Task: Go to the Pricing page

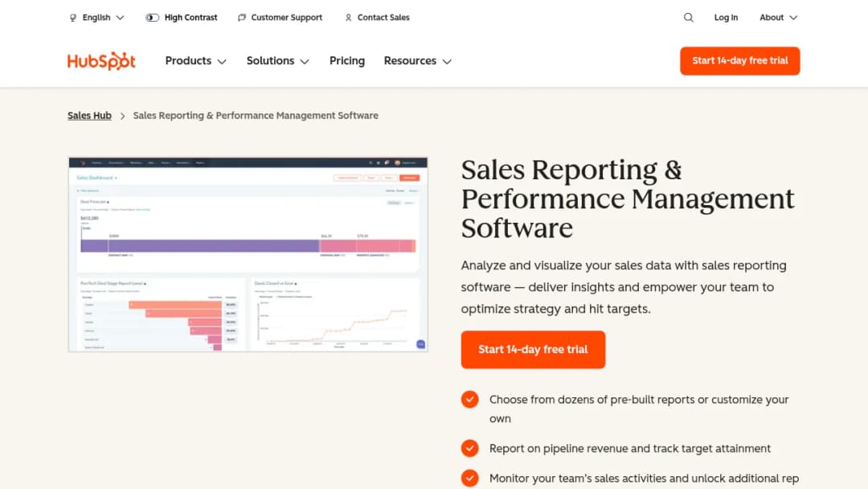Action: pyautogui.click(x=347, y=61)
